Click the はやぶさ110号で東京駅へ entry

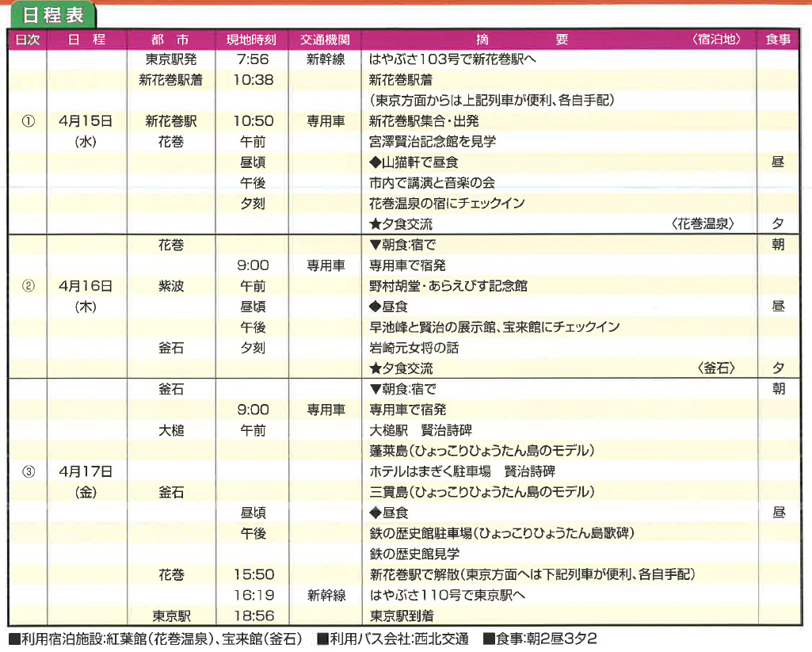(448, 595)
